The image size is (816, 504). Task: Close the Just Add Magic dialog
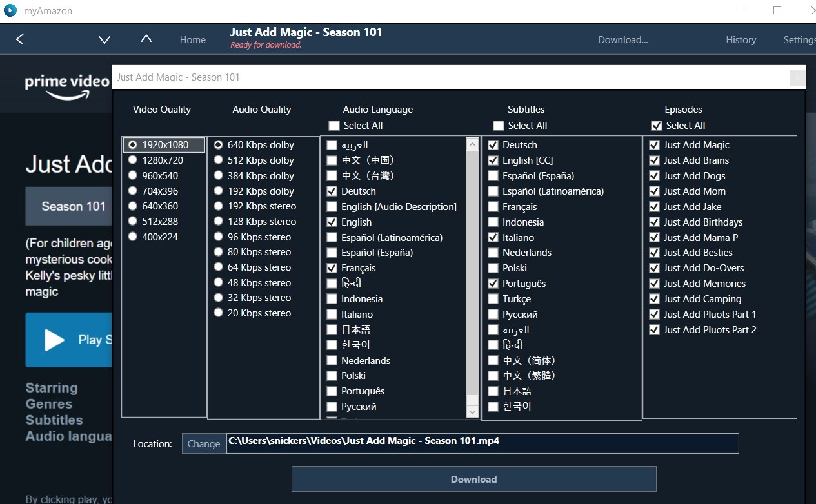point(797,78)
